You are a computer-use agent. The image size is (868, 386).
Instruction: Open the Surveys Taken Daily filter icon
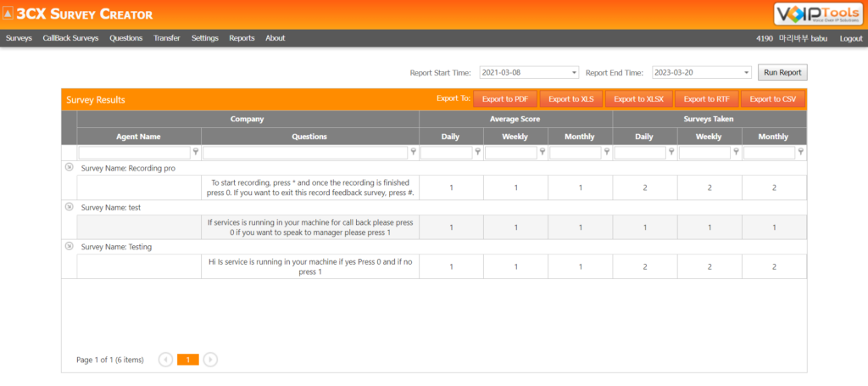coord(671,152)
